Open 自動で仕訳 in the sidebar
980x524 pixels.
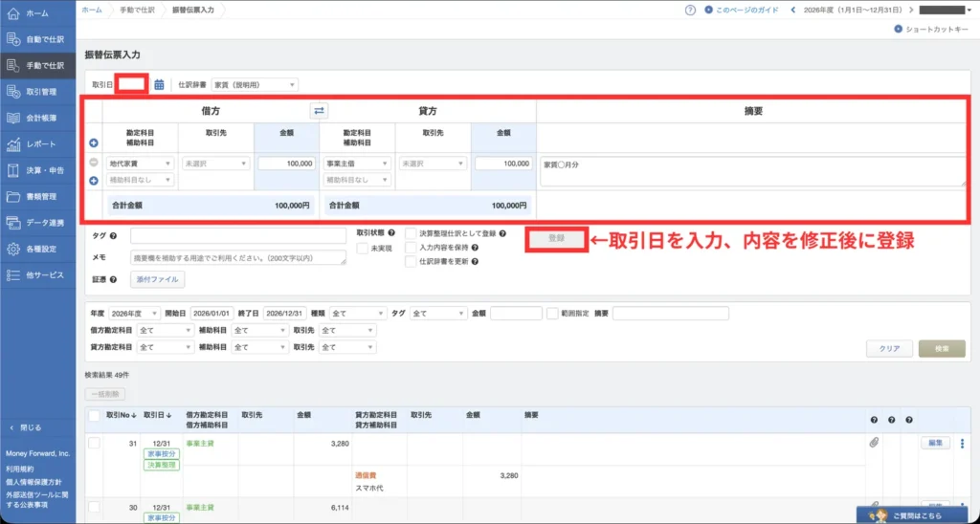click(x=37, y=39)
